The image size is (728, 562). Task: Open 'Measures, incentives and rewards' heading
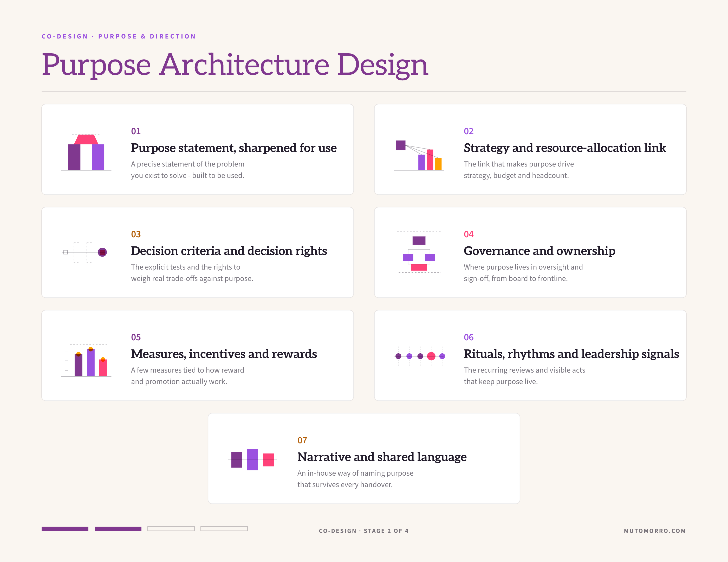(x=224, y=354)
